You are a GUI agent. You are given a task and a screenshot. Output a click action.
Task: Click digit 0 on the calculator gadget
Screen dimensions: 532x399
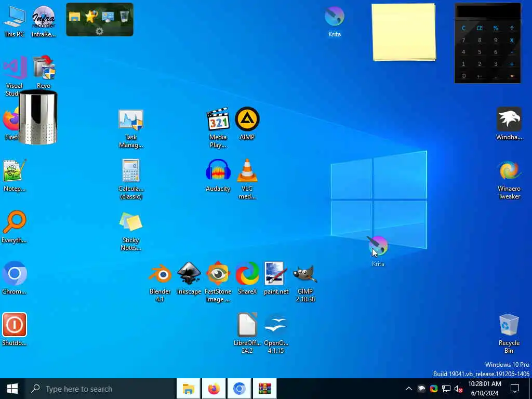(x=463, y=76)
